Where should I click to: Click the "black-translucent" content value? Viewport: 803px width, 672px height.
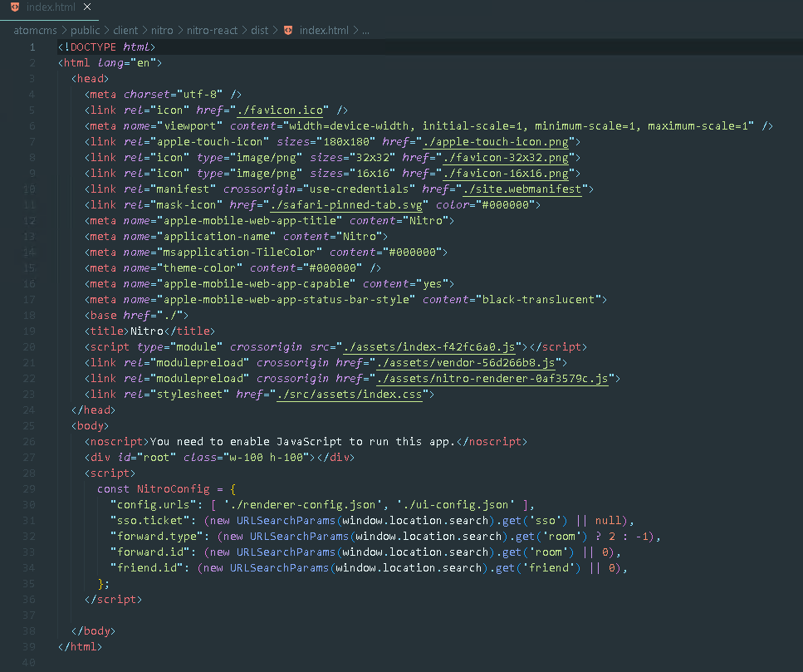[x=538, y=300]
